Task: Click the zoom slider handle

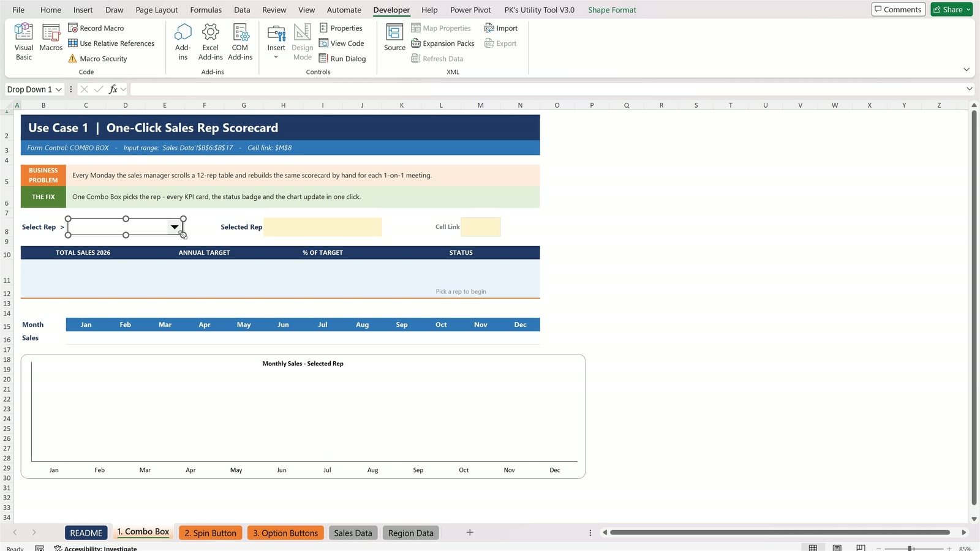Action: 910,549
